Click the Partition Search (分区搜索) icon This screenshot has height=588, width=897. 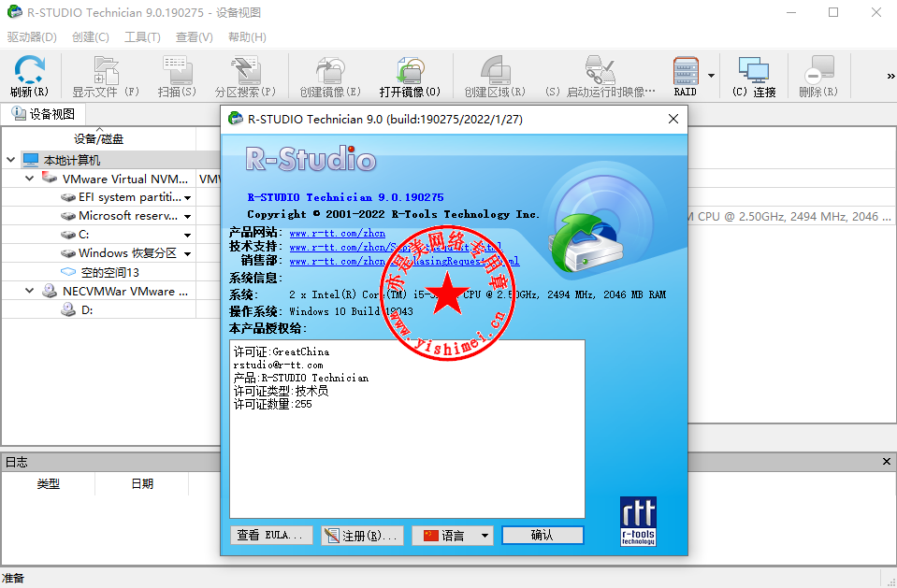point(245,70)
